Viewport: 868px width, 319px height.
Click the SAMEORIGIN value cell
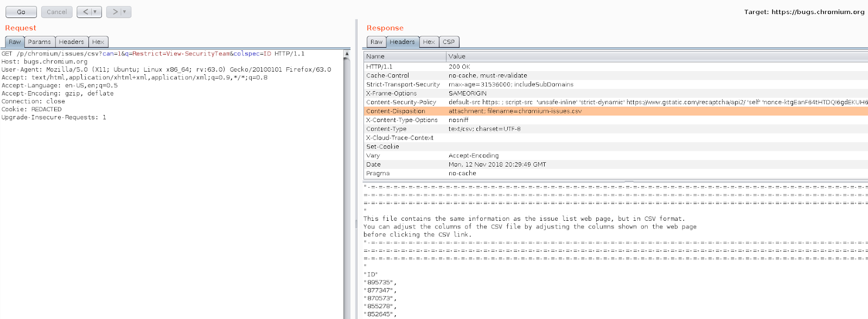(x=468, y=93)
